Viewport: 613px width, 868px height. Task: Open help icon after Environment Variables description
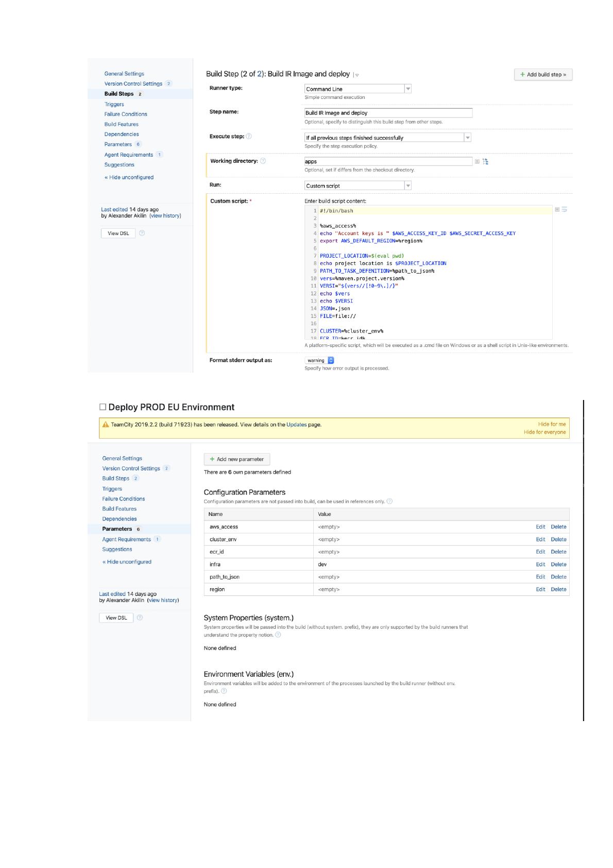224,691
